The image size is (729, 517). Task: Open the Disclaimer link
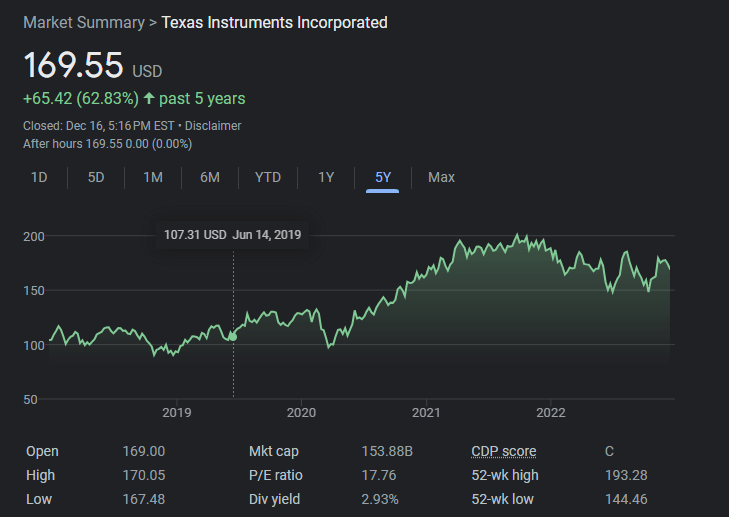coord(213,126)
